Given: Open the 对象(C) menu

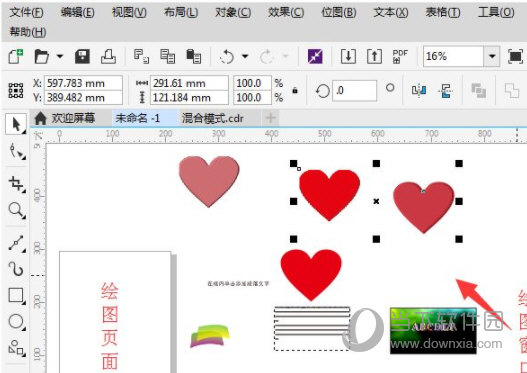Looking at the screenshot, I should click(233, 13).
